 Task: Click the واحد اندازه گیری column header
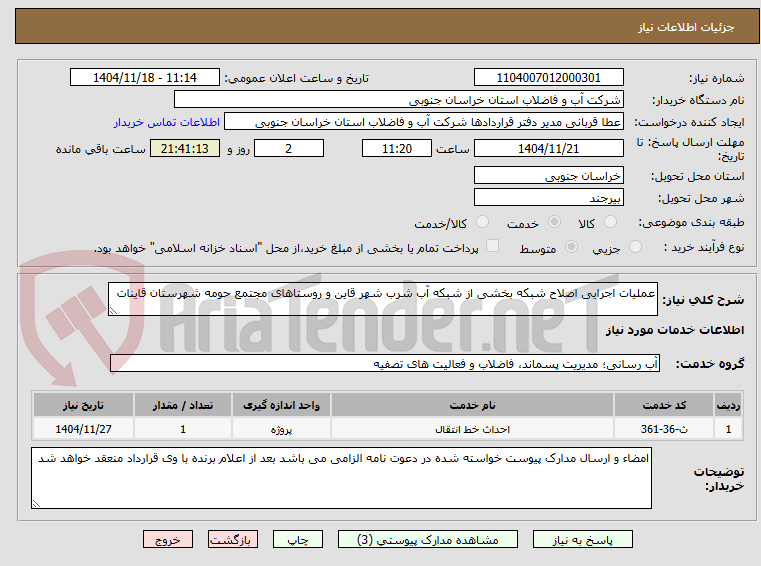(x=281, y=405)
